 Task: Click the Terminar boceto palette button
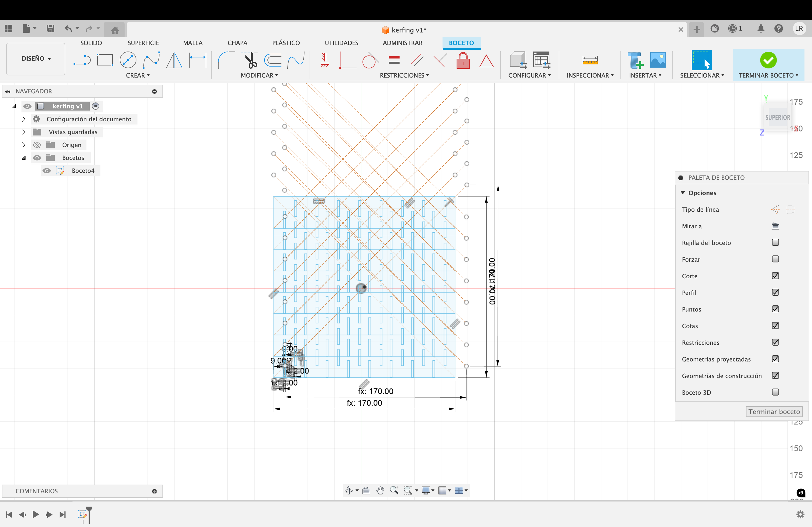click(774, 411)
